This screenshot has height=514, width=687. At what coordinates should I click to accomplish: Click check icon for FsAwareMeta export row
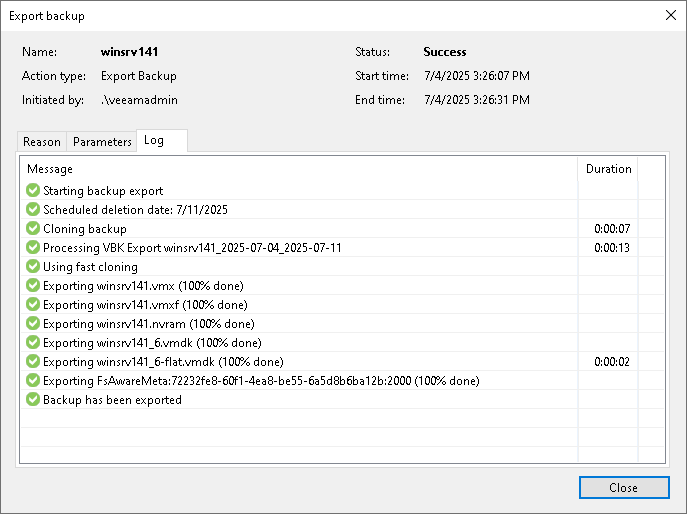pyautogui.click(x=33, y=381)
